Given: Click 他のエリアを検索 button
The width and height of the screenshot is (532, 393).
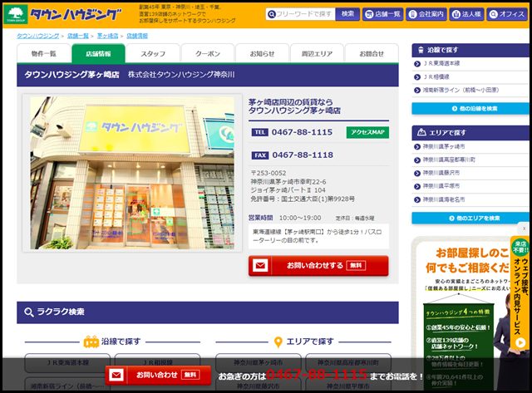Looking at the screenshot, I should coord(470,218).
